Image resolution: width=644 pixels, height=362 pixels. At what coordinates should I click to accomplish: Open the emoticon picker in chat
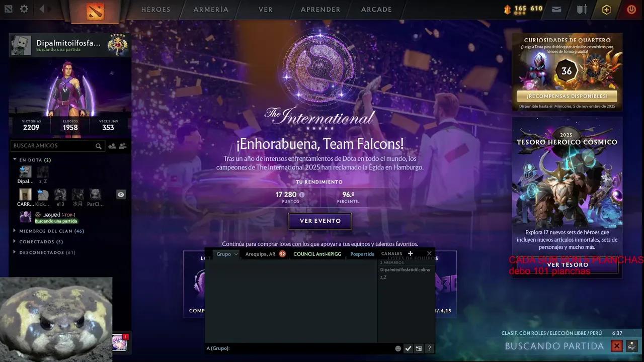pos(398,348)
